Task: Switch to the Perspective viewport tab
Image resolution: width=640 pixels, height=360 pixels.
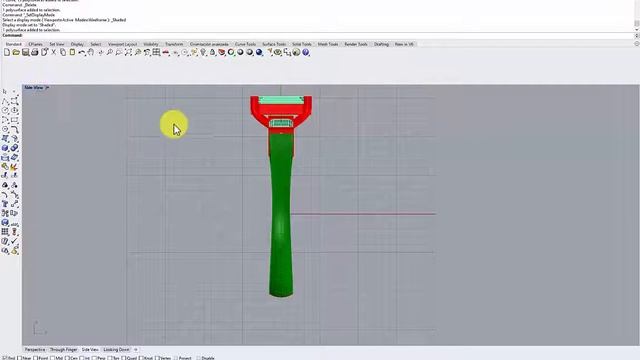Action: [35, 350]
